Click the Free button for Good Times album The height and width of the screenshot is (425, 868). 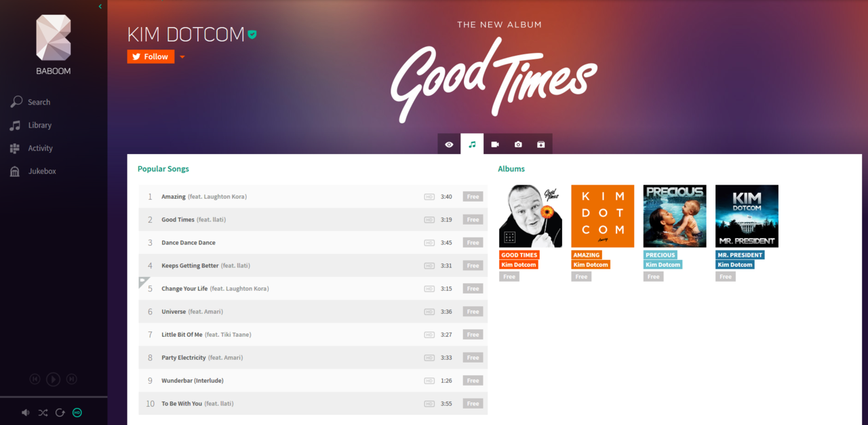509,276
